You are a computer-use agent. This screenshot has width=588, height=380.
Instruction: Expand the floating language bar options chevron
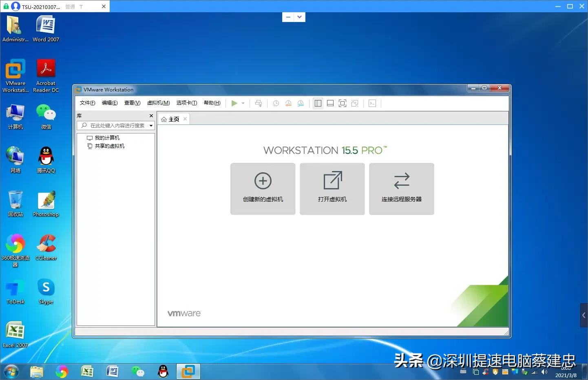[x=300, y=17]
